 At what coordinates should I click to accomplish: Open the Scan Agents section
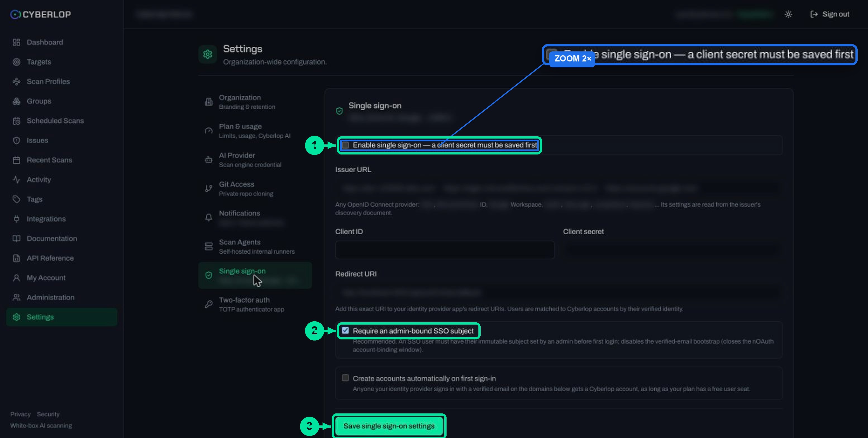255,246
